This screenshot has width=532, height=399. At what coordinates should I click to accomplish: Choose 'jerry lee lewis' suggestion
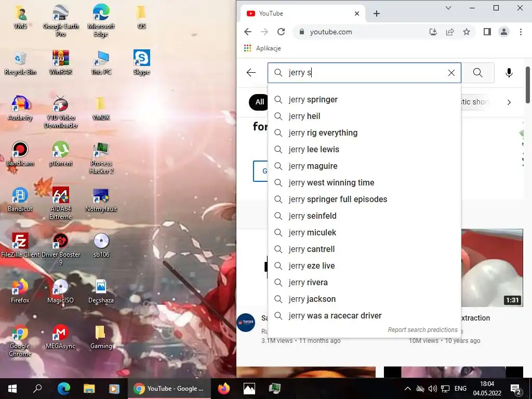click(x=364, y=149)
